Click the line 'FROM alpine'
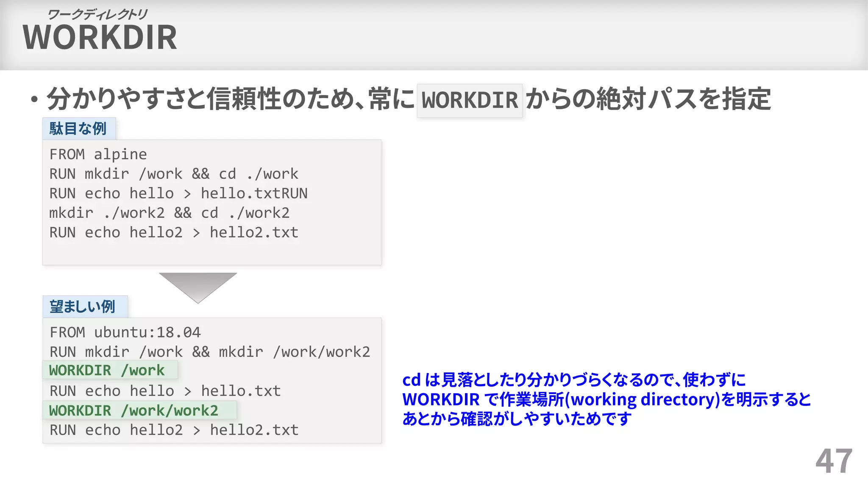 coord(98,155)
